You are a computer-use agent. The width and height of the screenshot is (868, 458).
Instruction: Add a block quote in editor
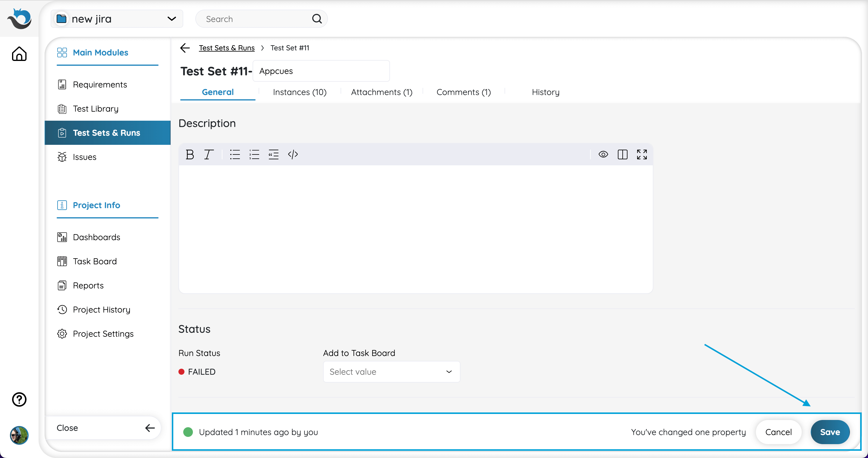(x=273, y=154)
